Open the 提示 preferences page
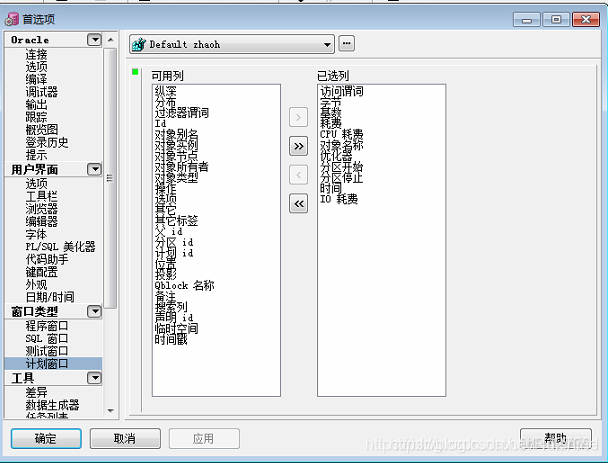Screen dimensions: 608x463 click(x=36, y=155)
